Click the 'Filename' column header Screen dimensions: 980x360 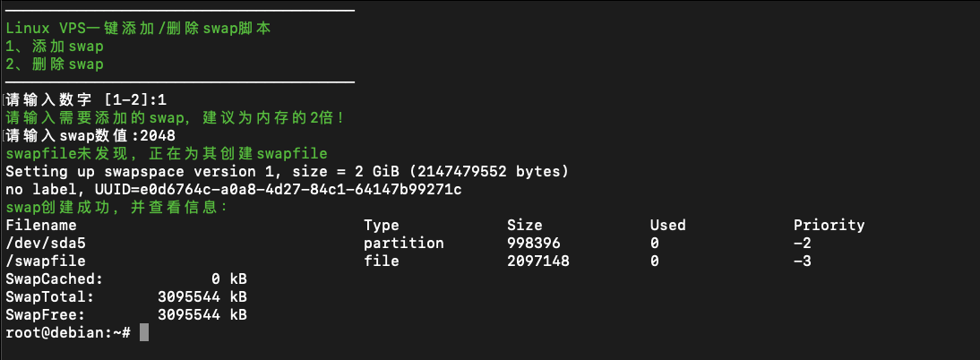tap(41, 225)
